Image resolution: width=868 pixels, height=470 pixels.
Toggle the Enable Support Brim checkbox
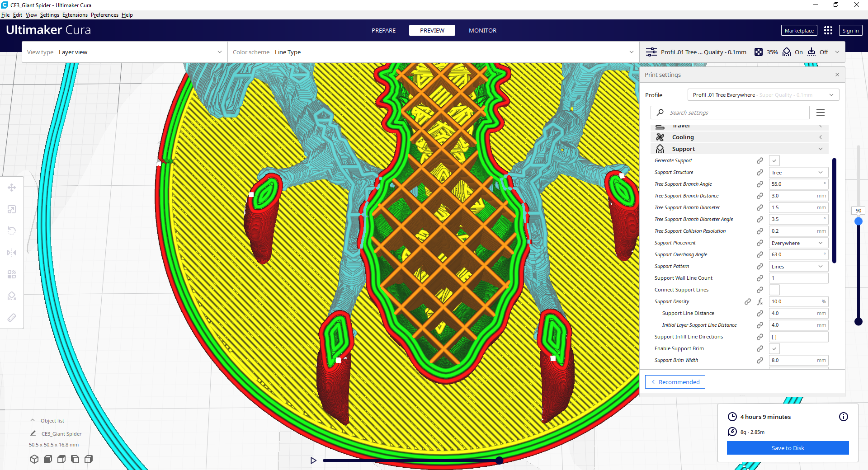point(774,348)
